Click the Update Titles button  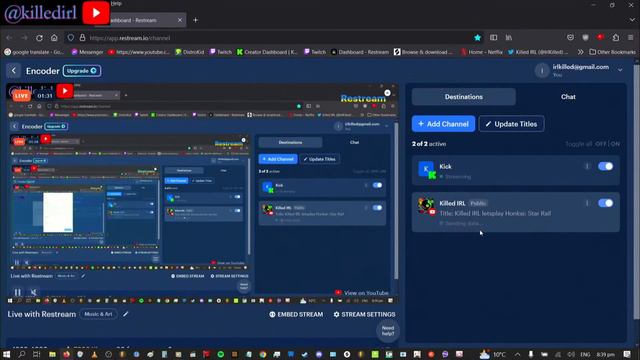(511, 124)
